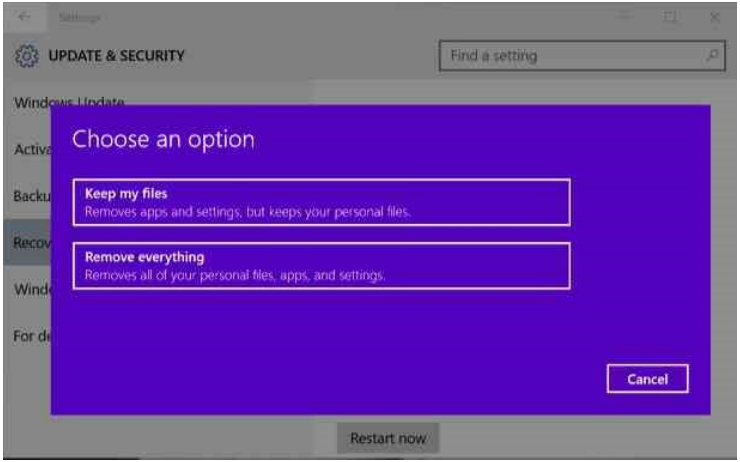Image resolution: width=740 pixels, height=462 pixels.
Task: Open the For developers section
Action: 27,336
